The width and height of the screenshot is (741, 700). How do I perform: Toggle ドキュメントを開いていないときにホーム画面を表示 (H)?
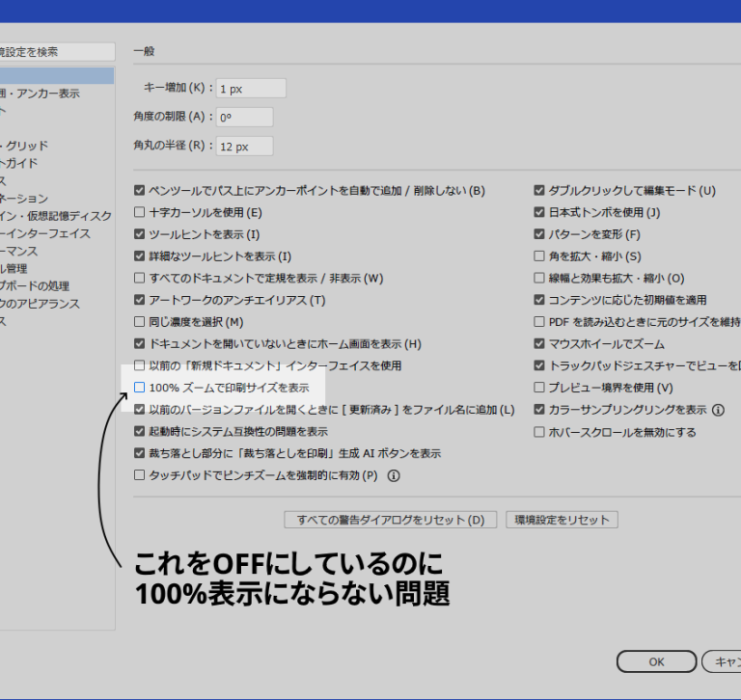click(139, 343)
